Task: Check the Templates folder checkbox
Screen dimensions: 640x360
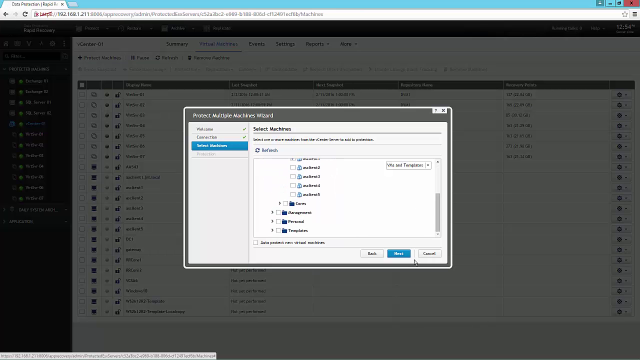Action: 278,231
